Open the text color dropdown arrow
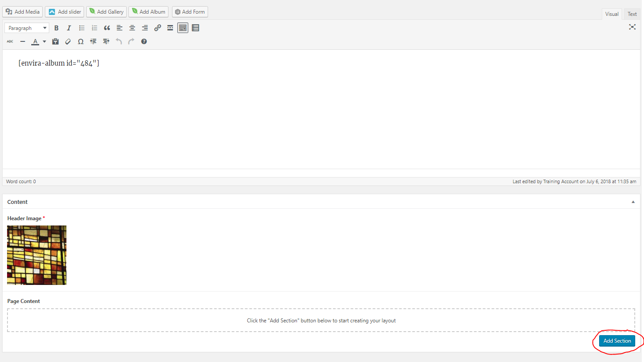The image size is (644, 362). (x=44, y=41)
